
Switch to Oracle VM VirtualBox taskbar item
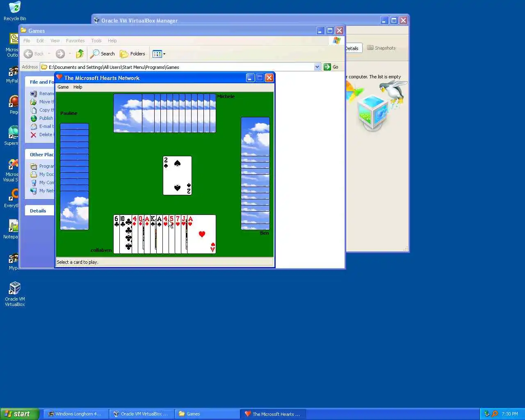click(142, 414)
